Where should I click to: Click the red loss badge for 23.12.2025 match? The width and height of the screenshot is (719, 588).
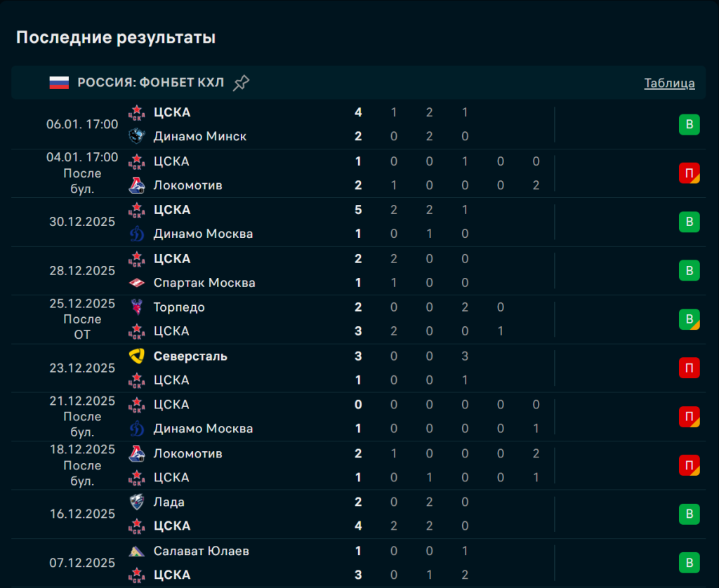tap(689, 368)
